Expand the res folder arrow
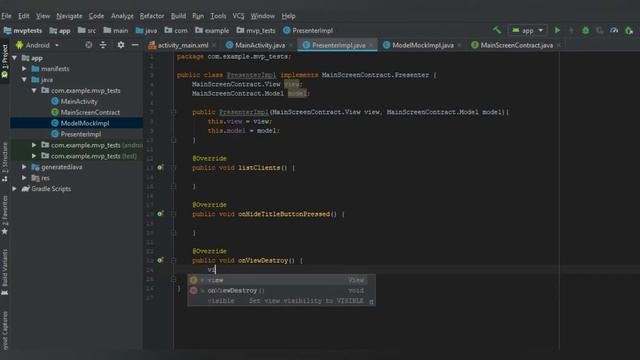The image size is (640, 360). (24, 178)
